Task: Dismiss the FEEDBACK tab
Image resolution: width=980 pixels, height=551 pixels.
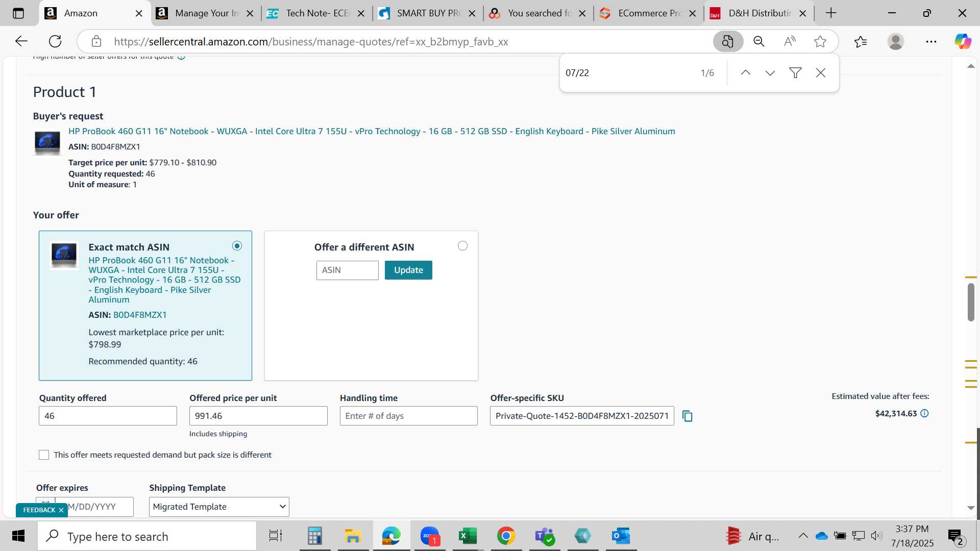Action: [x=61, y=510]
